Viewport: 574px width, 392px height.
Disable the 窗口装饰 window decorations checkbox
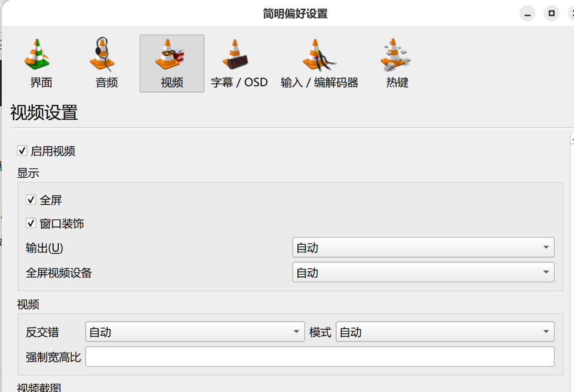coord(31,223)
